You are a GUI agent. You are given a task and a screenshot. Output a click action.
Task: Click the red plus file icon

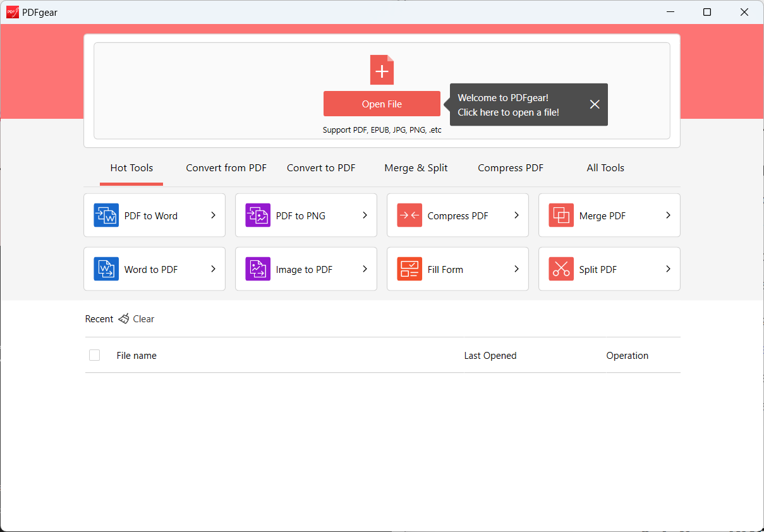coord(382,70)
